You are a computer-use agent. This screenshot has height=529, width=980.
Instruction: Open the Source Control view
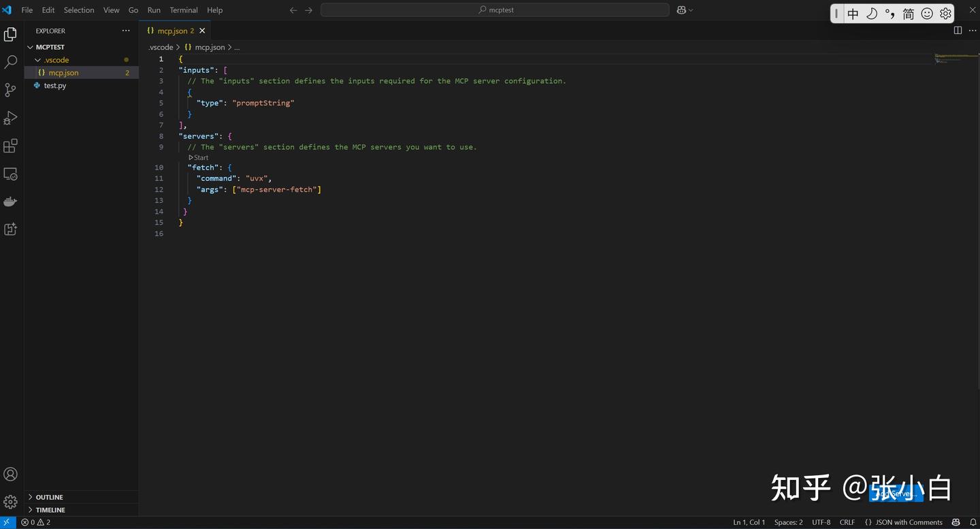pos(10,90)
